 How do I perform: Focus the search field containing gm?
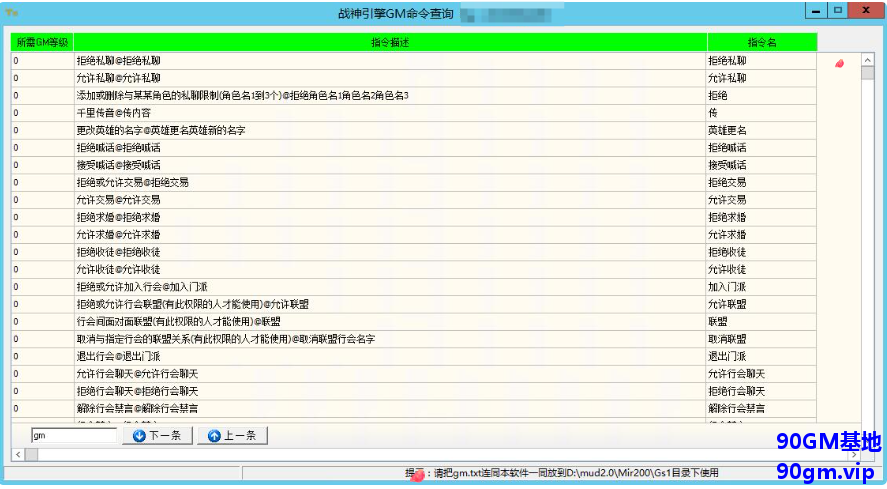pos(74,435)
